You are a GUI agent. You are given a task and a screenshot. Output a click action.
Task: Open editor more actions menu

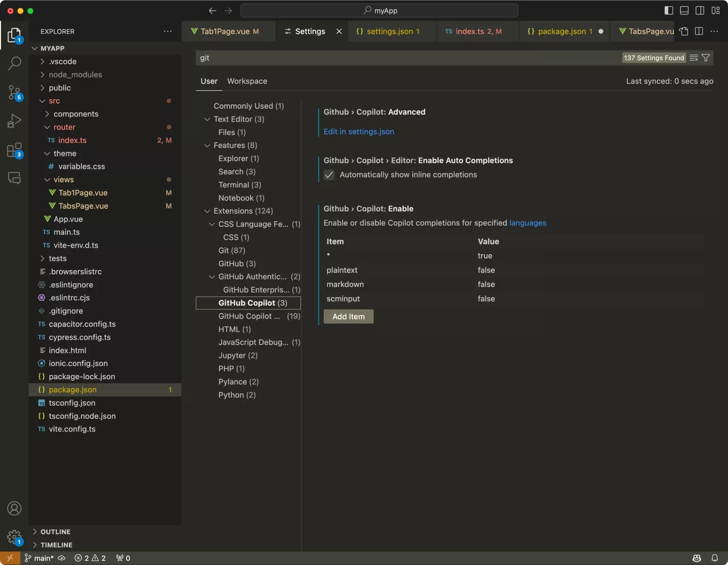pyautogui.click(x=714, y=31)
